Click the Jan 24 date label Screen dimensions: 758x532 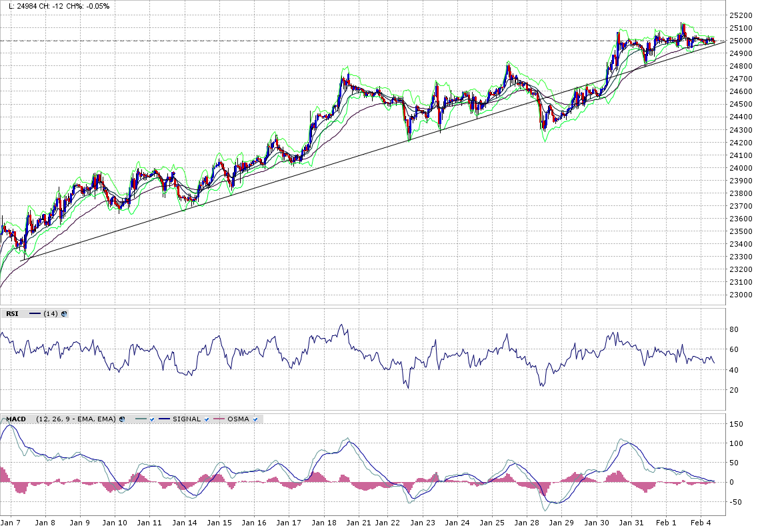(x=457, y=523)
